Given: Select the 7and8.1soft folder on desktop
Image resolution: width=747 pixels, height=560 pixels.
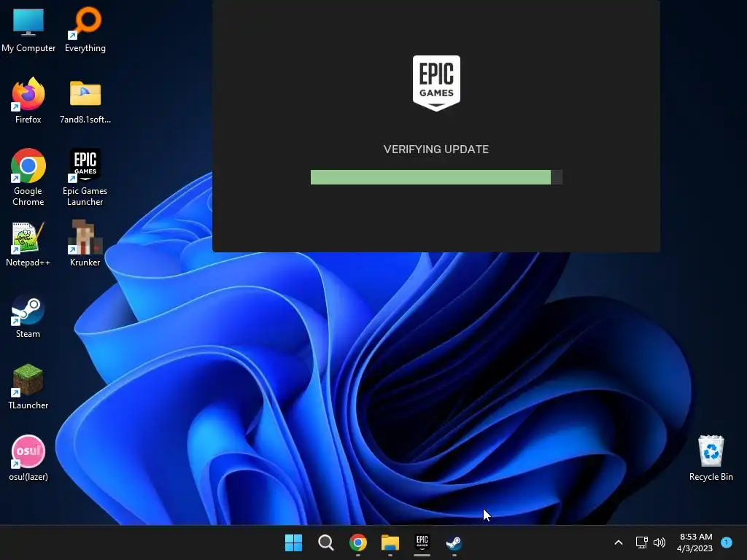Looking at the screenshot, I should click(85, 101).
